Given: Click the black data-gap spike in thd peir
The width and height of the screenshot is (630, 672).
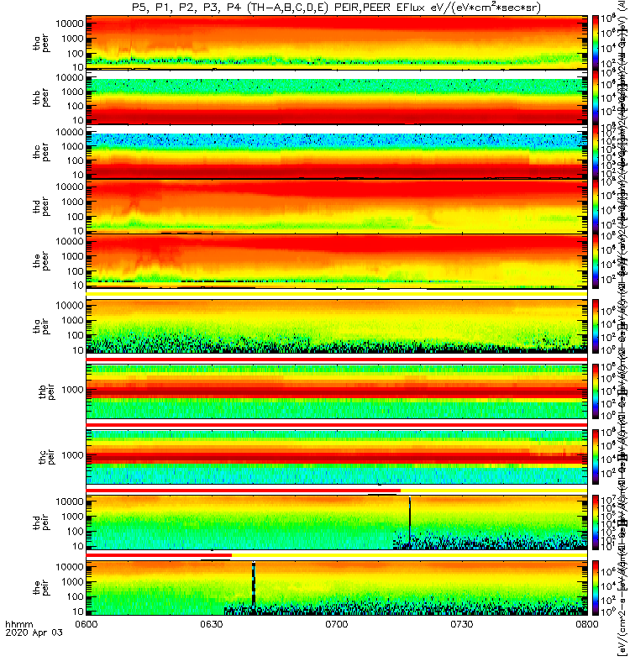Looking at the screenshot, I should click(410, 522).
